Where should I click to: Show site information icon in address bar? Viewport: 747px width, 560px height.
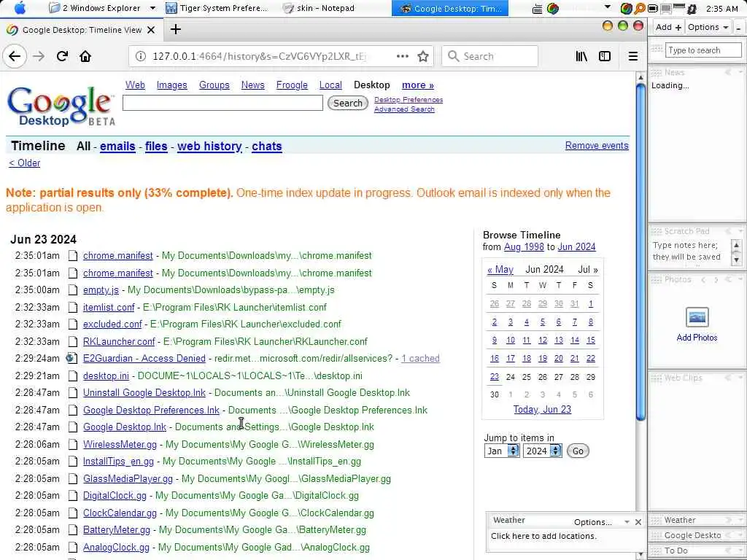141,56
